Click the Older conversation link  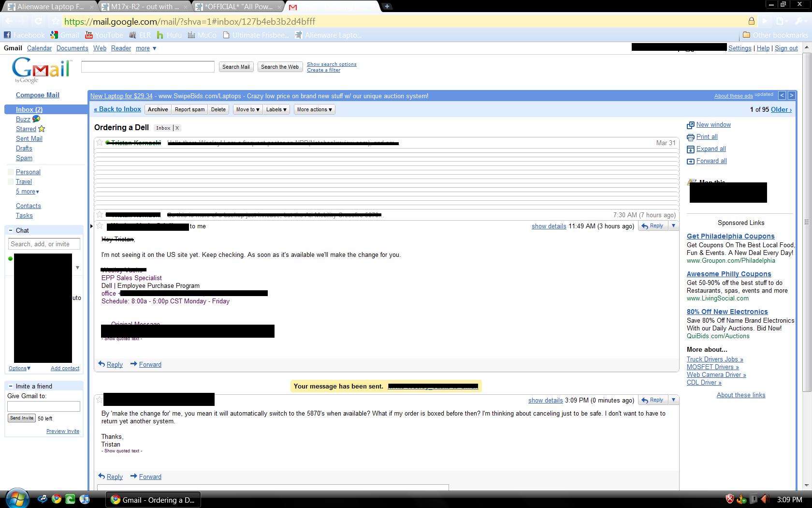[x=781, y=109]
